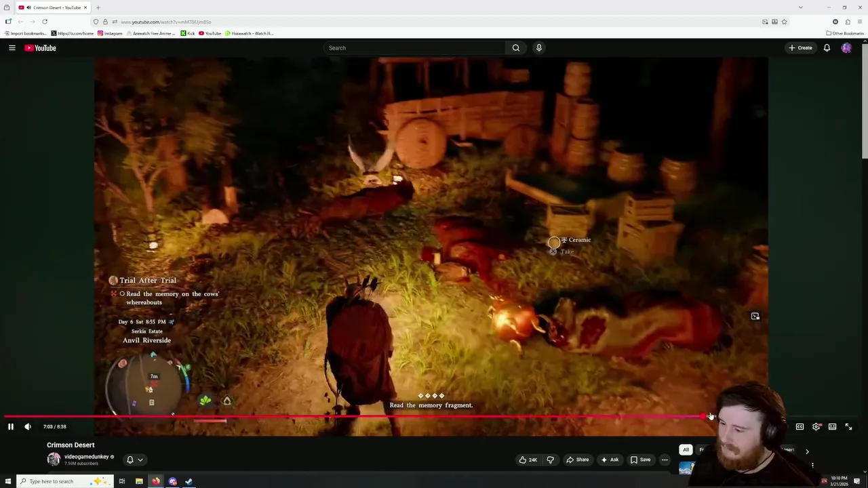
Task: Open the Ask AI button
Action: pos(610,460)
